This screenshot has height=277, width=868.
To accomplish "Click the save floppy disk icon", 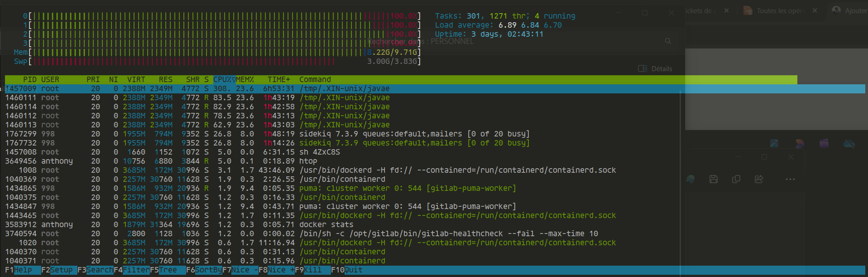I will pyautogui.click(x=714, y=179).
